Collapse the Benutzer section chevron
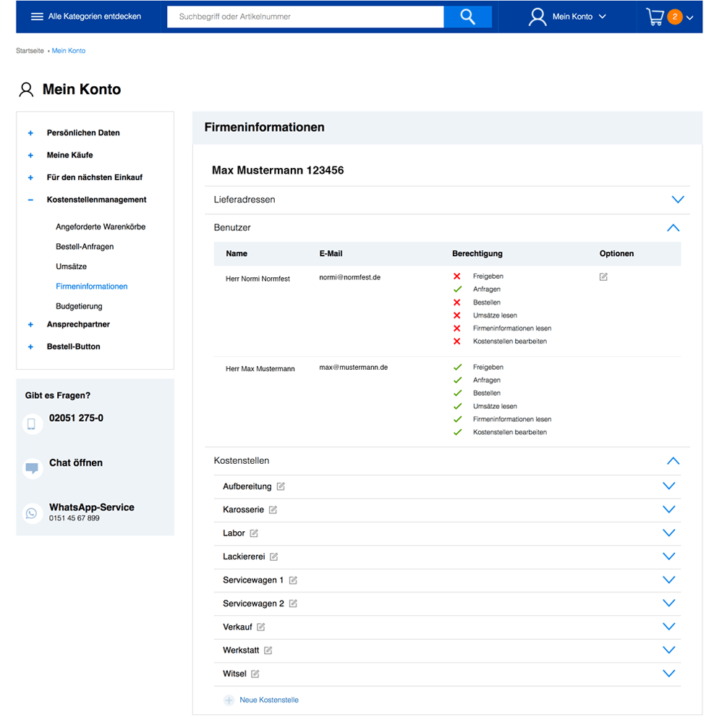 (673, 228)
